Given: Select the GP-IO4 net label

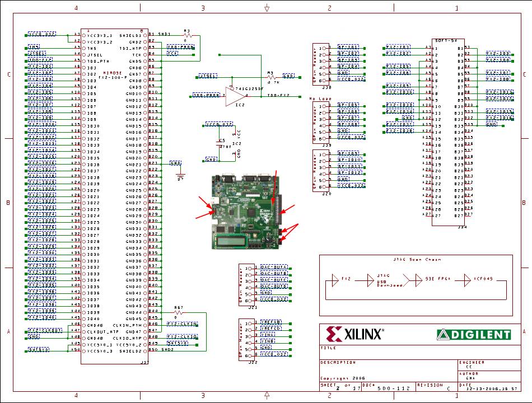Looking at the screenshot, I should pyautogui.click(x=348, y=67).
